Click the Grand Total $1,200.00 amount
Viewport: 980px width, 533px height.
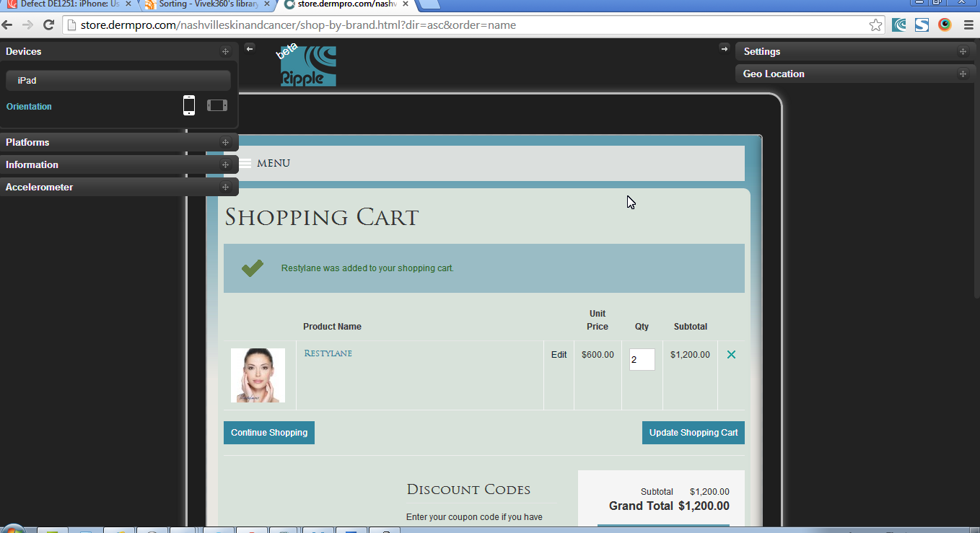point(704,506)
